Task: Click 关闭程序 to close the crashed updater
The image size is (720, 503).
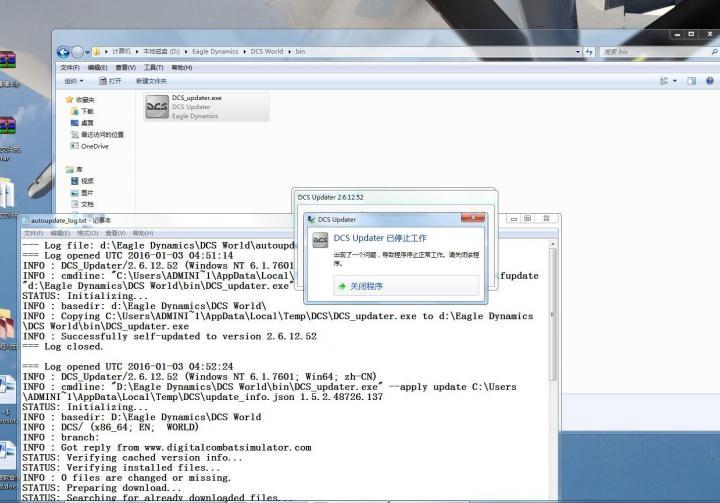Action: tap(366, 286)
